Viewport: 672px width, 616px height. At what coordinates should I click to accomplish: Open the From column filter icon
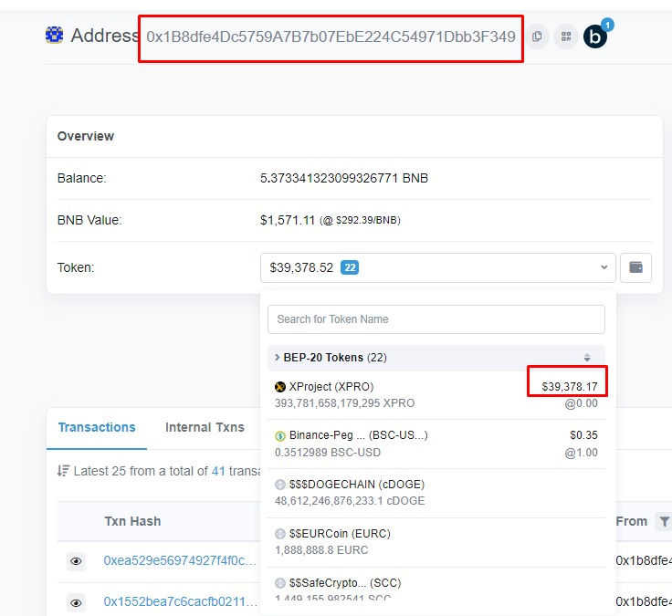coord(664,521)
